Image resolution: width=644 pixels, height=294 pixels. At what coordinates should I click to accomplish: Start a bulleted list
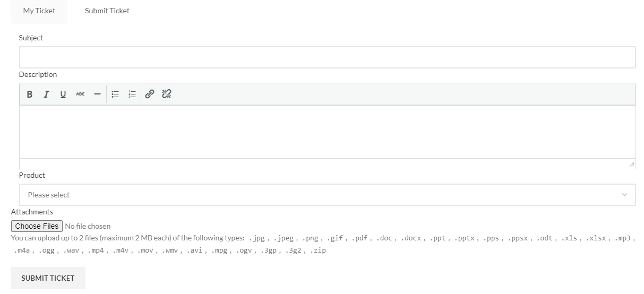pyautogui.click(x=115, y=94)
